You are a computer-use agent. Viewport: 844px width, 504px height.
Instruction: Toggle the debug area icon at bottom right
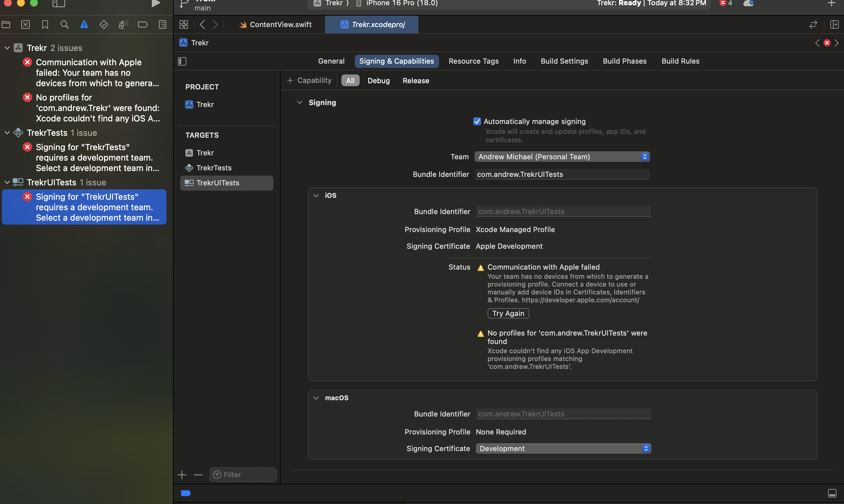[832, 493]
